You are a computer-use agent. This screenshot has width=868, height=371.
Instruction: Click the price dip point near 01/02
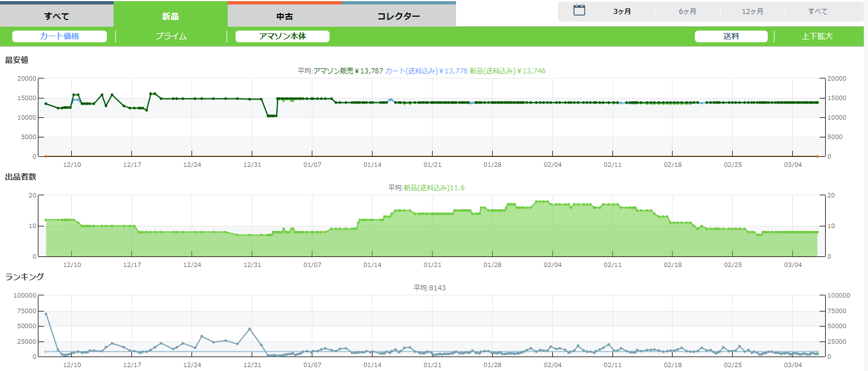tap(272, 116)
